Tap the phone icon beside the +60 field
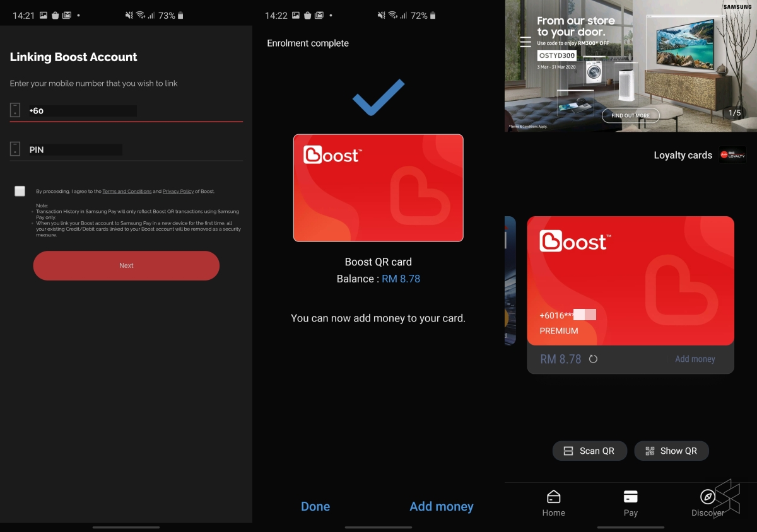Image resolution: width=757 pixels, height=532 pixels. coord(15,110)
